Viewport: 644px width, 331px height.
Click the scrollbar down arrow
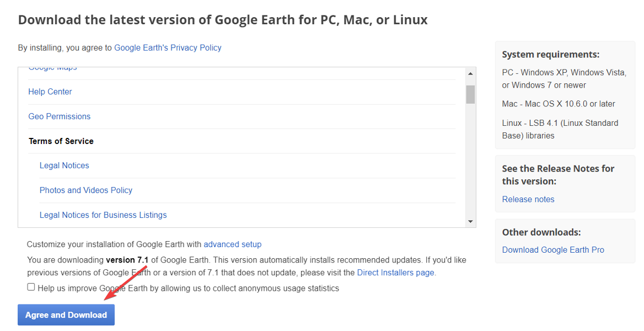pyautogui.click(x=470, y=221)
